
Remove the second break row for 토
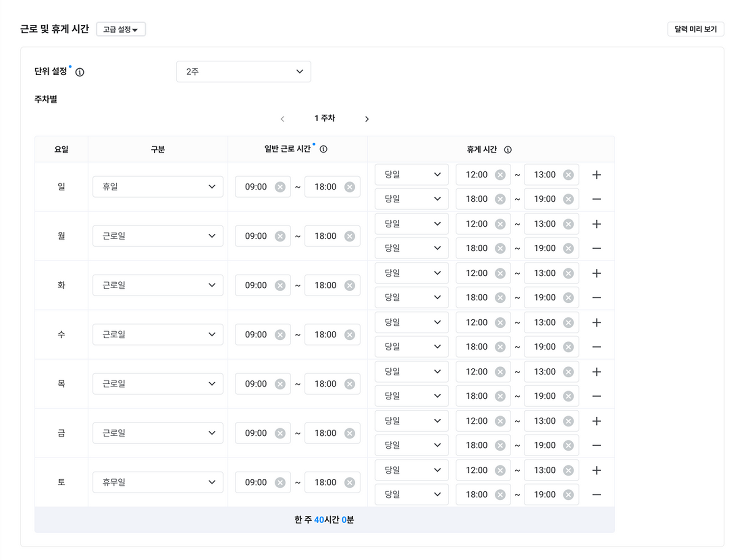coord(596,494)
